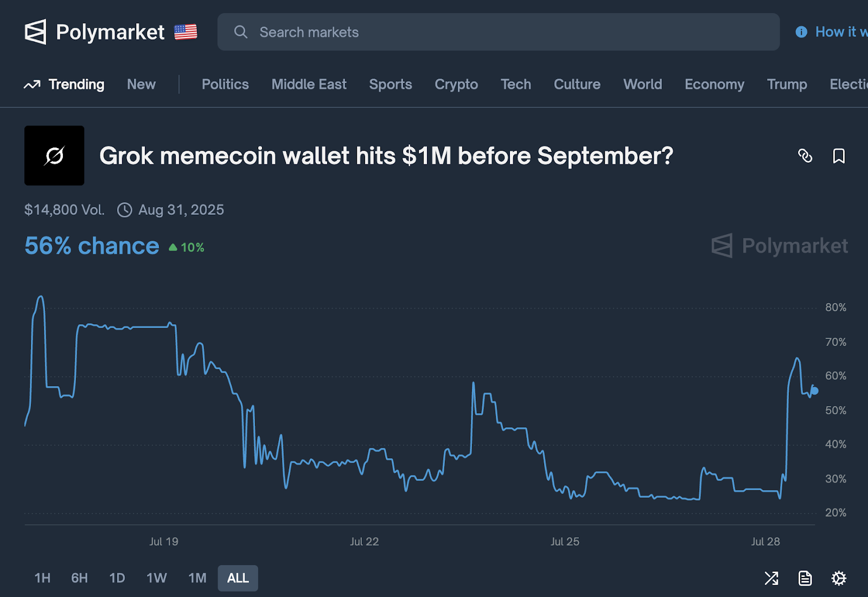
Task: Click the search magnifier icon
Action: click(241, 33)
